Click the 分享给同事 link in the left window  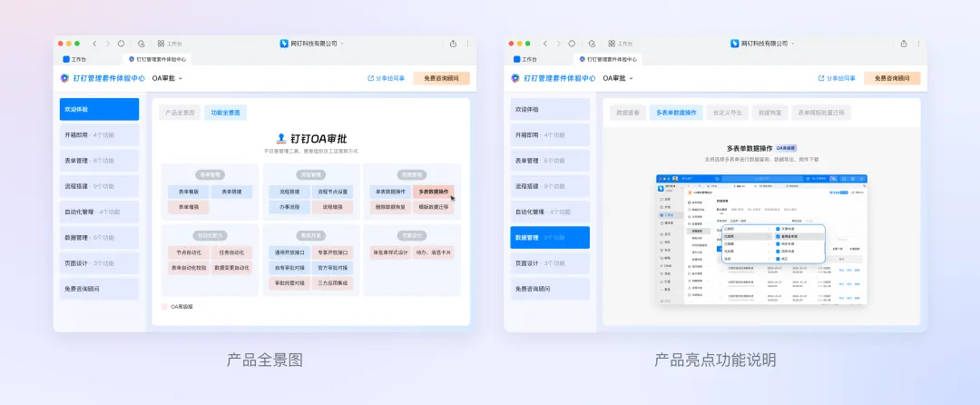point(387,78)
